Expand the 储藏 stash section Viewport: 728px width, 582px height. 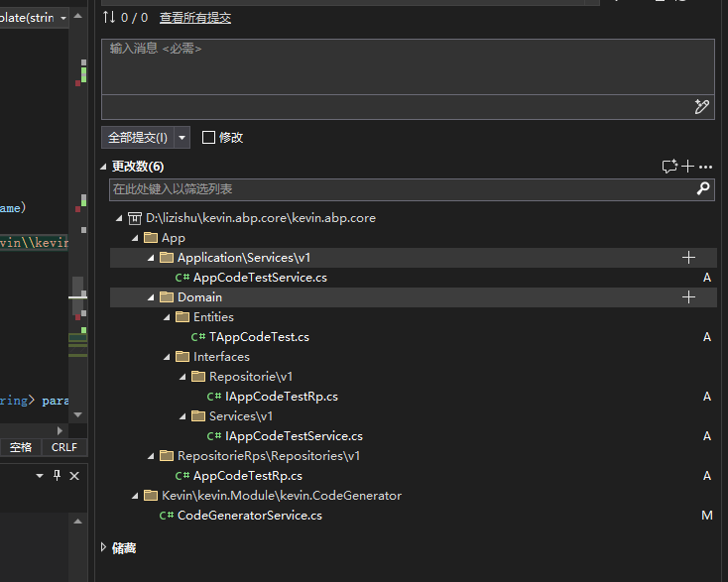[x=103, y=547]
